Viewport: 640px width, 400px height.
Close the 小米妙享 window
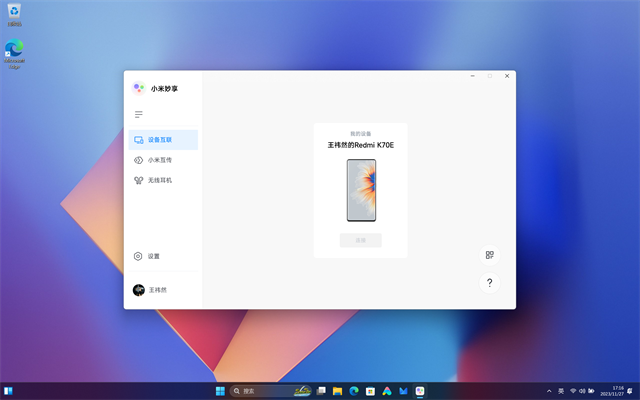point(507,76)
